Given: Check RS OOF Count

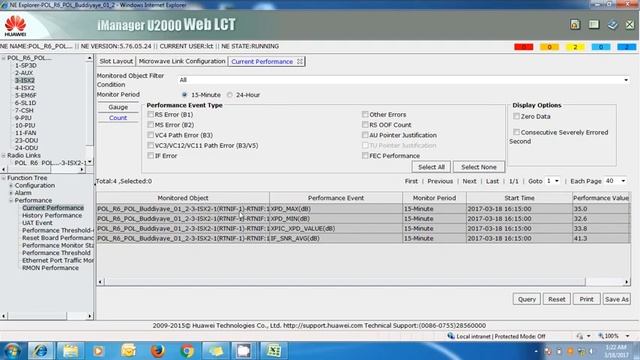Looking at the screenshot, I should pyautogui.click(x=365, y=124).
